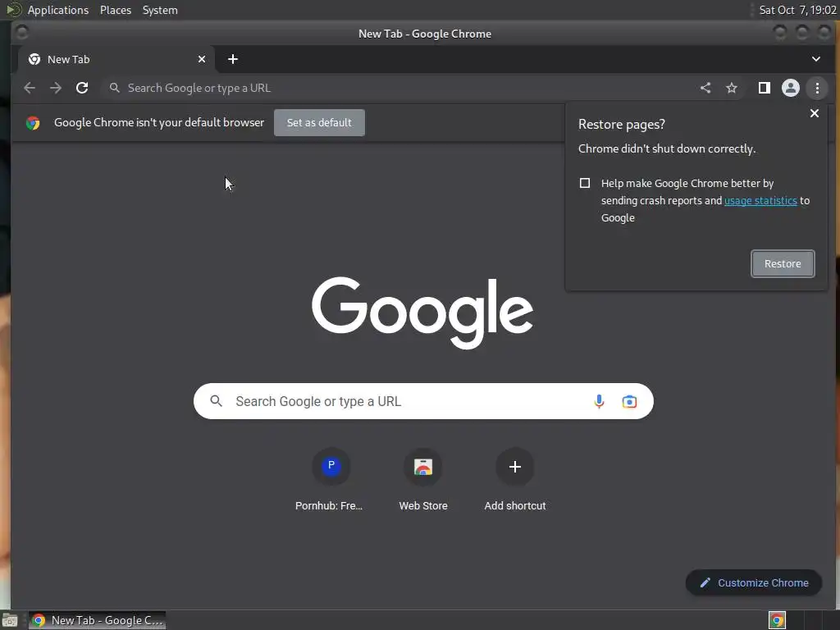Share this page via the share icon
Viewport: 840px width, 630px height.
click(x=705, y=88)
